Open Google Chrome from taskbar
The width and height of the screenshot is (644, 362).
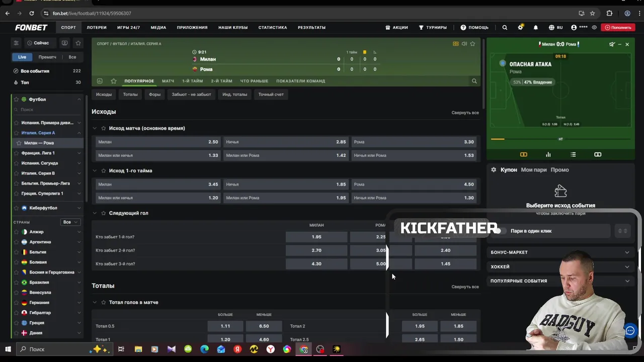[x=304, y=349]
